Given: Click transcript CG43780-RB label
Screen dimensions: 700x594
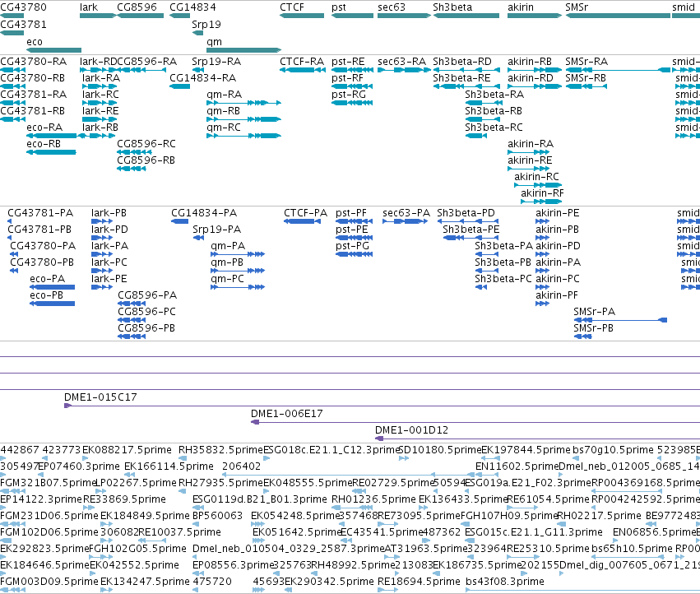Looking at the screenshot, I should pos(33,78).
